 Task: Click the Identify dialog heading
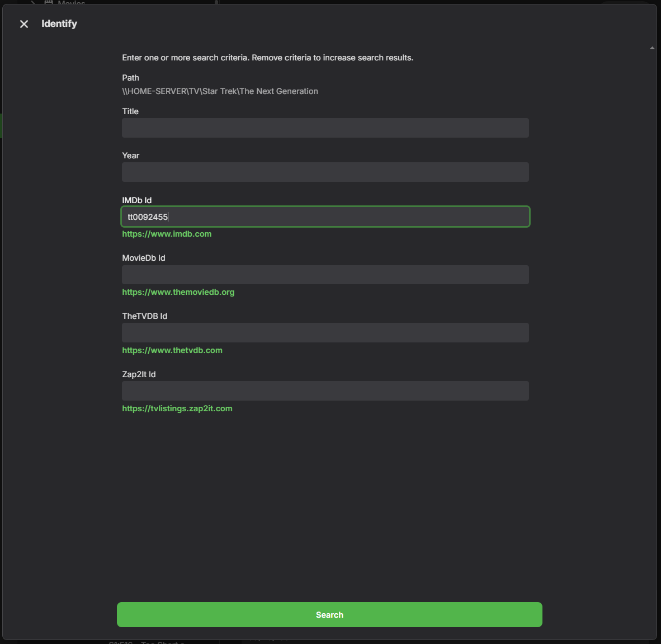tap(59, 23)
